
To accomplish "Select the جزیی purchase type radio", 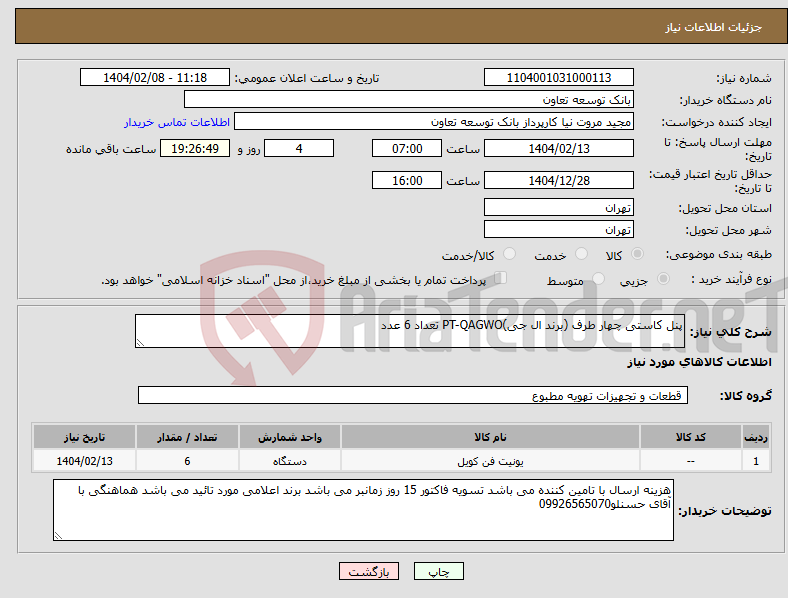I will click(x=663, y=278).
